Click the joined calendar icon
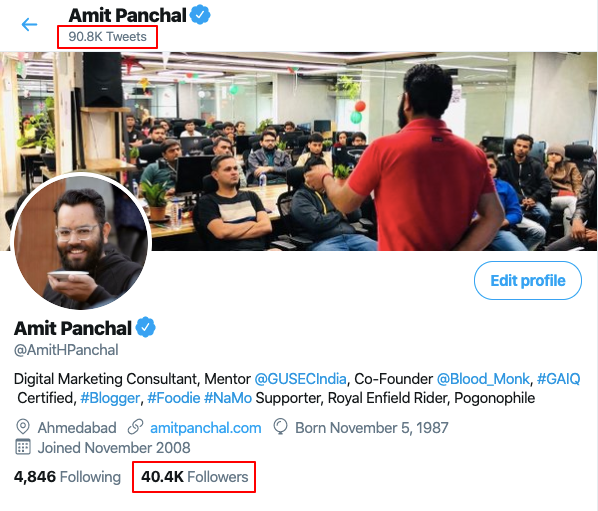 click(23, 447)
